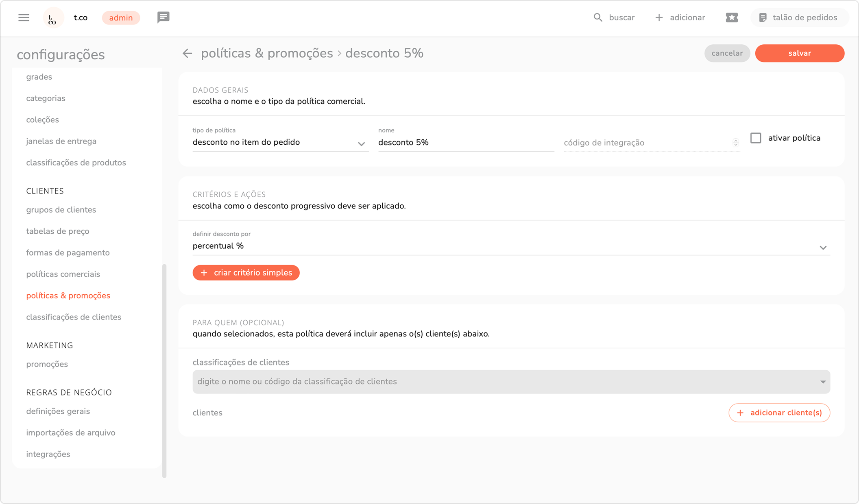
Task: Click the plus icon beside adicionar
Action: [x=659, y=17]
